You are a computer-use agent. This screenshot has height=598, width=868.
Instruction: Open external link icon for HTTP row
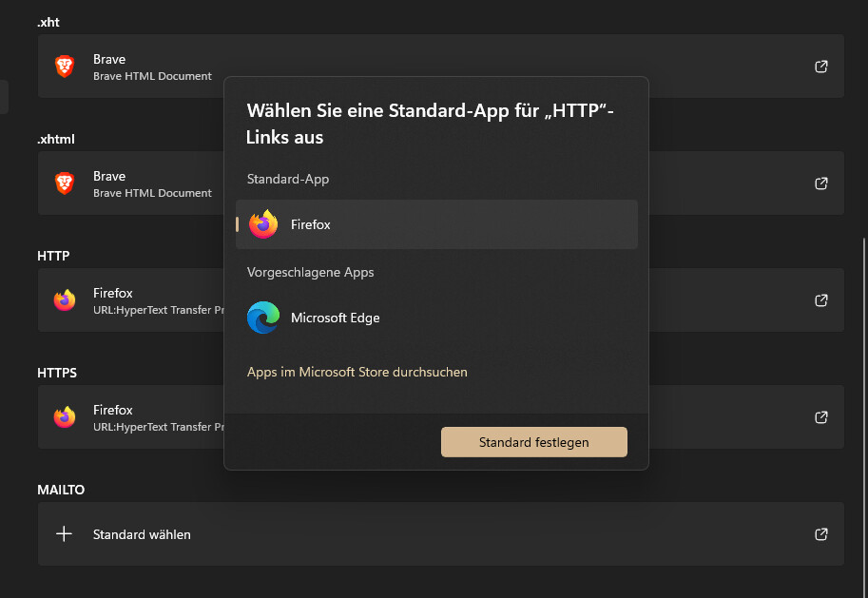click(x=821, y=300)
